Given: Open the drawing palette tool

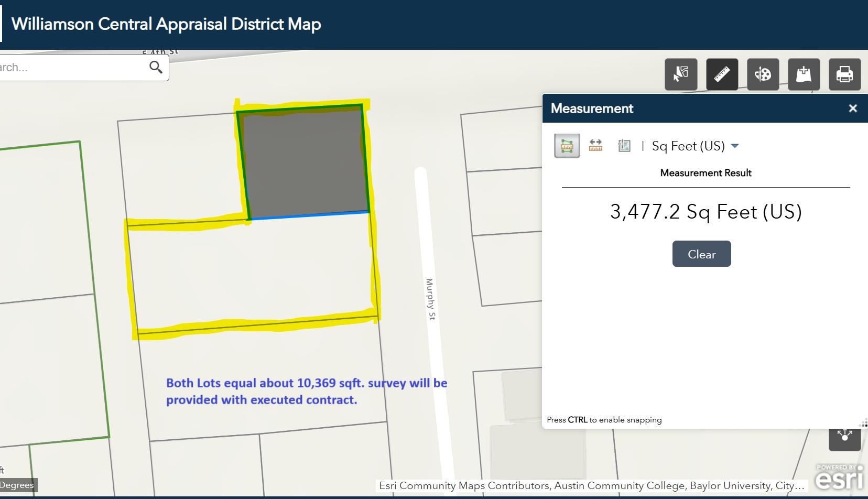Looking at the screenshot, I should click(x=764, y=74).
